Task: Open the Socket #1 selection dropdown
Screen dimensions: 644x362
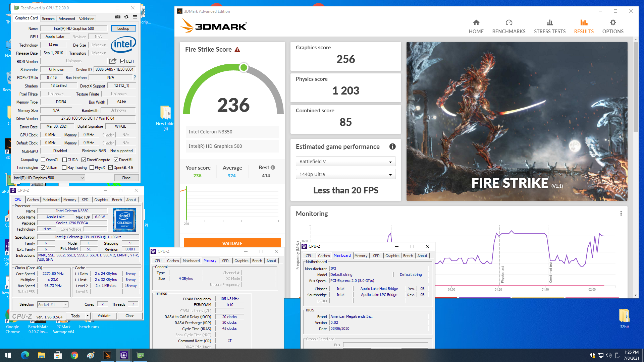Action: pyautogui.click(x=53, y=304)
